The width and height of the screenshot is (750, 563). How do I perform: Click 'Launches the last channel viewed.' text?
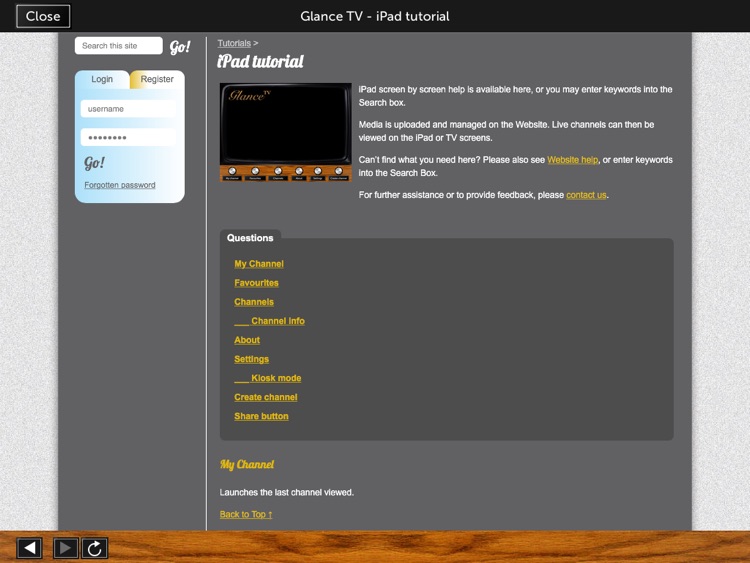(287, 493)
